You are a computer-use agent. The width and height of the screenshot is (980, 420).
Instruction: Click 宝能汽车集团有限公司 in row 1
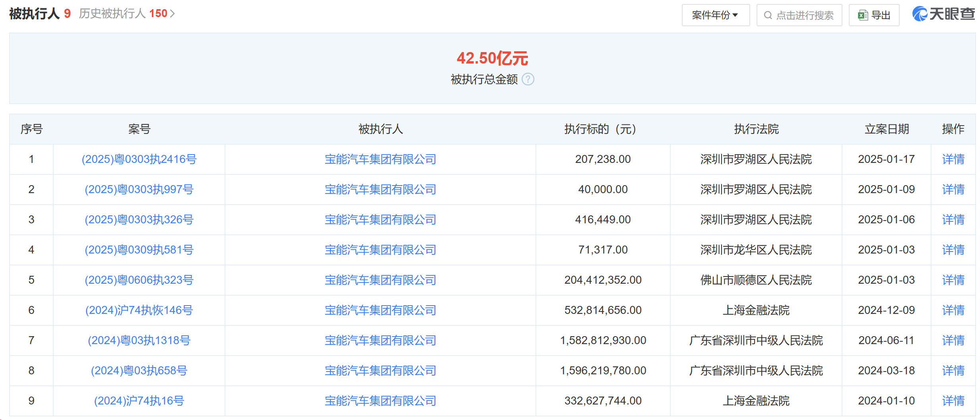coord(380,159)
